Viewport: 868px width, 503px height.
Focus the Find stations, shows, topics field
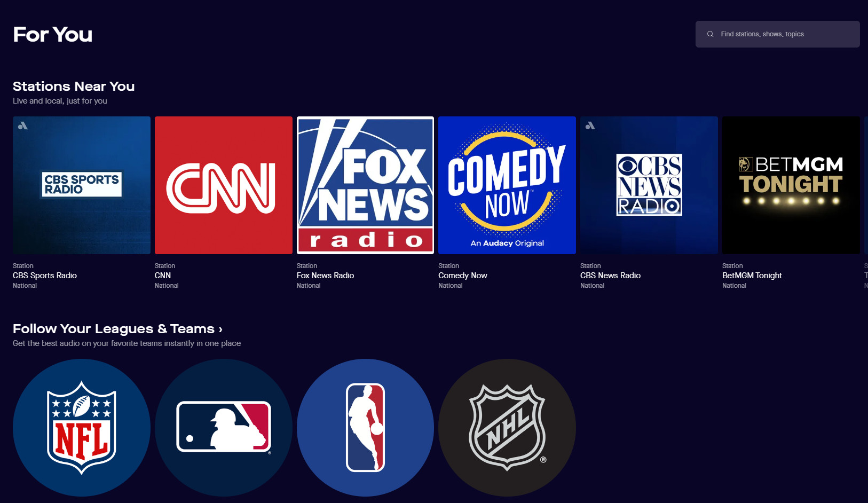pyautogui.click(x=777, y=34)
